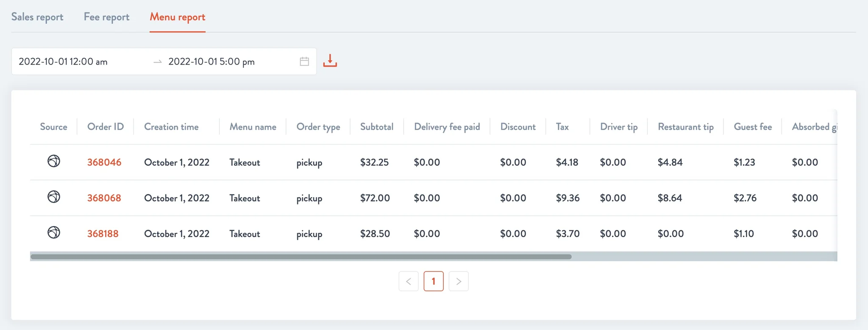Image resolution: width=868 pixels, height=330 pixels.
Task: Click subtotal value $32.25
Action: [x=374, y=162]
